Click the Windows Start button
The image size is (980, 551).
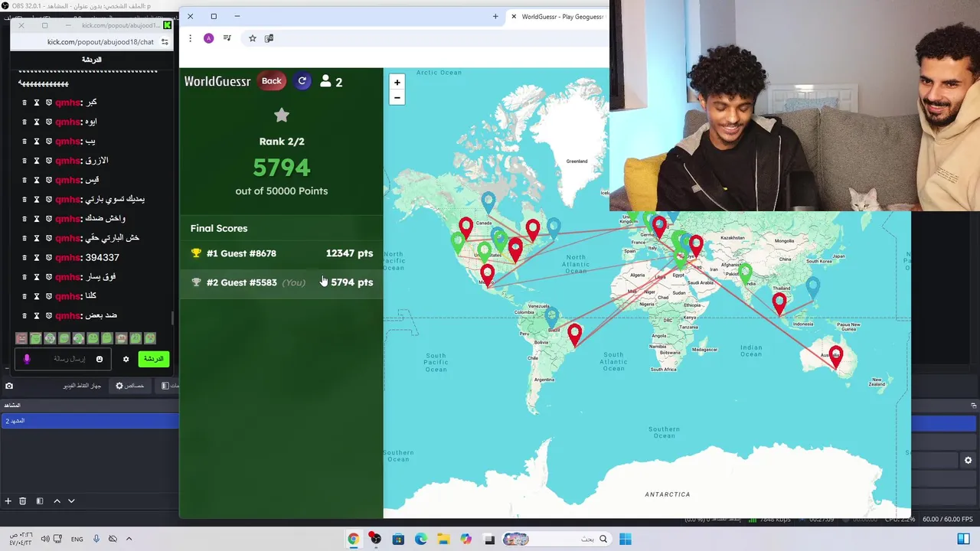click(x=626, y=539)
